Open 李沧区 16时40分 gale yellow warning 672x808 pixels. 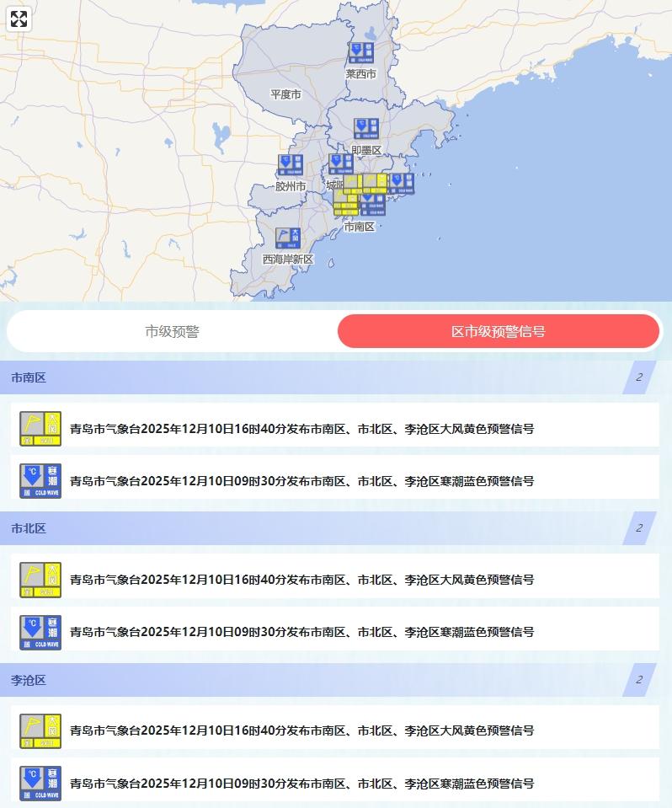[301, 730]
